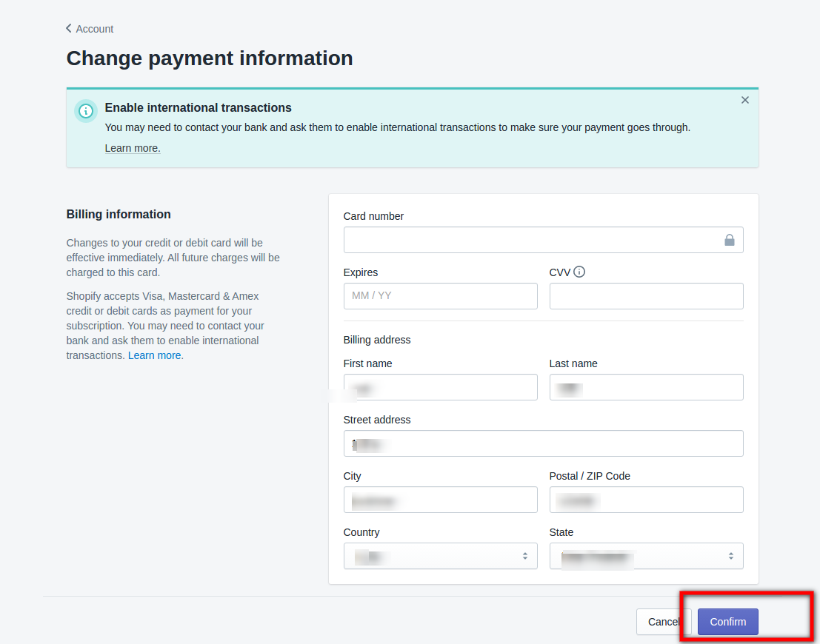Click the First name field
Image resolution: width=820 pixels, height=644 pixels.
[x=440, y=387]
